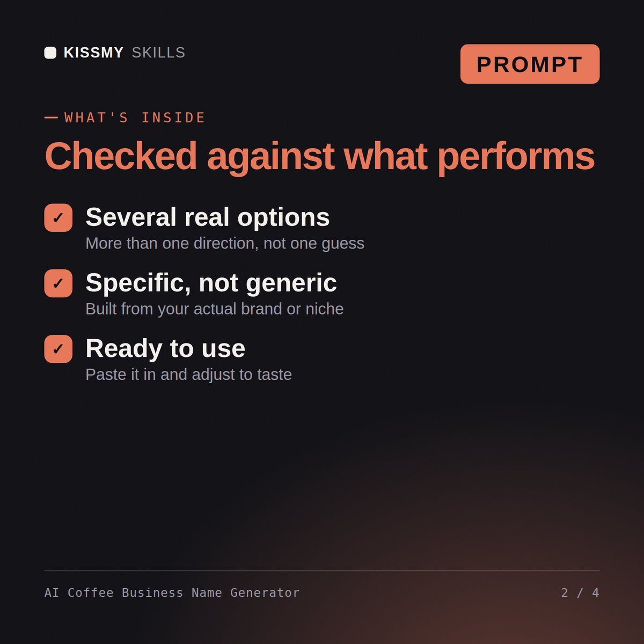644x644 pixels.
Task: Toggle the Specific, not generic checkbox
Action: tap(58, 283)
